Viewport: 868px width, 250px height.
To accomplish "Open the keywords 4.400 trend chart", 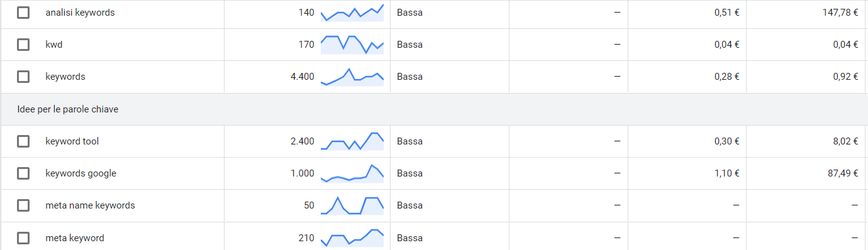I will point(352,77).
